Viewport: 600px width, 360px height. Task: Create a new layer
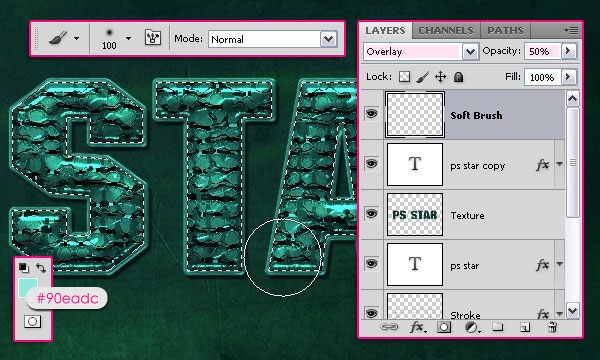[x=525, y=327]
